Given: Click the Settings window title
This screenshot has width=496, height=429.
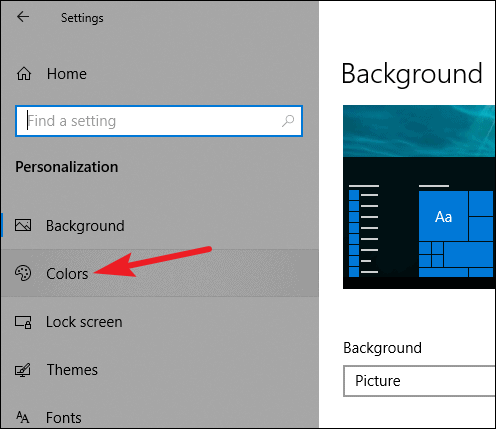Looking at the screenshot, I should pyautogui.click(x=82, y=18).
